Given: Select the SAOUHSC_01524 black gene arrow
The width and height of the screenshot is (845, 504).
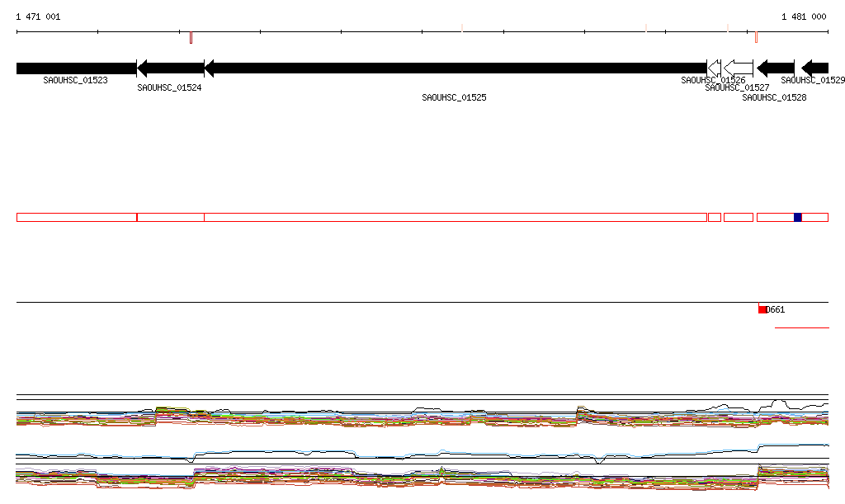Looking at the screenshot, I should tap(171, 68).
